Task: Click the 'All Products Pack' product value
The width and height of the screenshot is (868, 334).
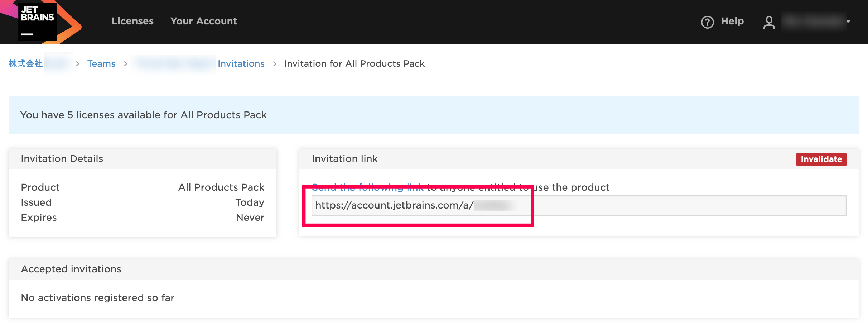Action: click(x=221, y=187)
